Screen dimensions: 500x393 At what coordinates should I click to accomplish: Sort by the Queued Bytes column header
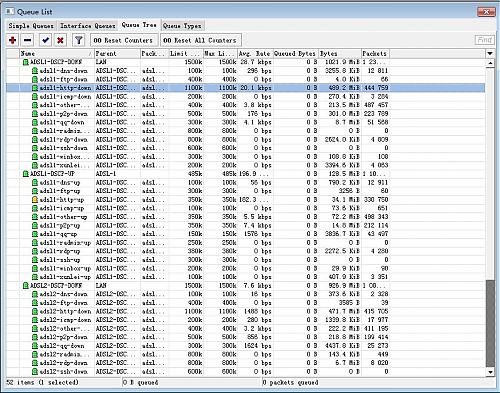296,53
